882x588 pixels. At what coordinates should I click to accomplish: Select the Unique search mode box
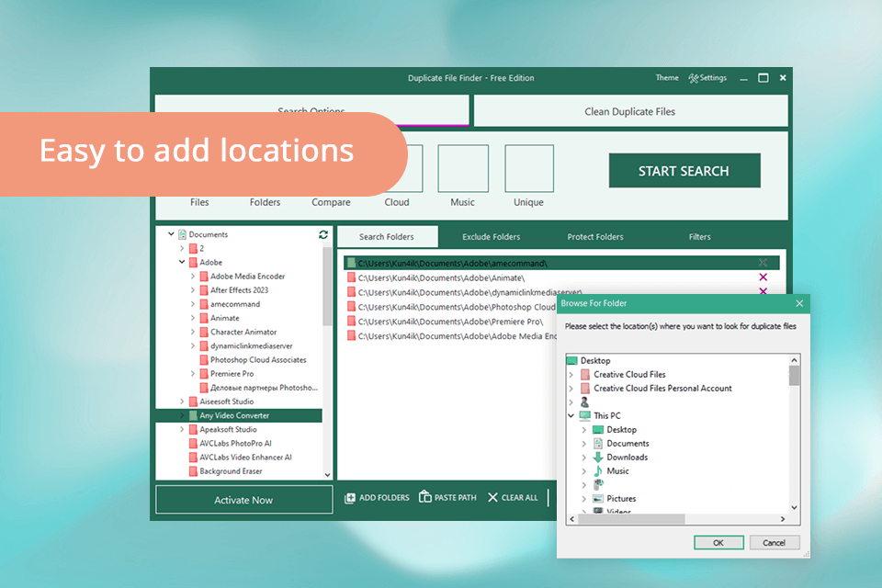coord(529,168)
